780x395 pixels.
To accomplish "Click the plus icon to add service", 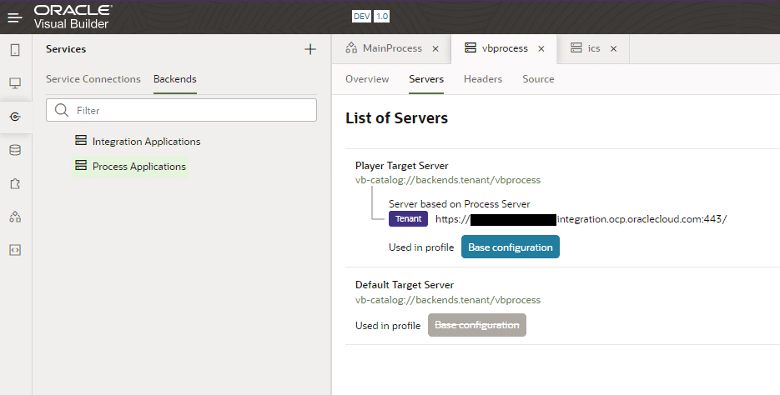I will (310, 49).
